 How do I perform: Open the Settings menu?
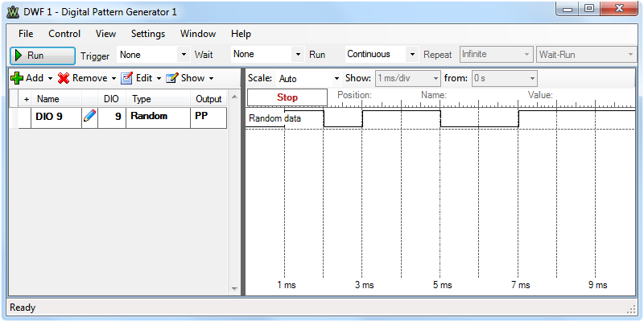tap(148, 34)
